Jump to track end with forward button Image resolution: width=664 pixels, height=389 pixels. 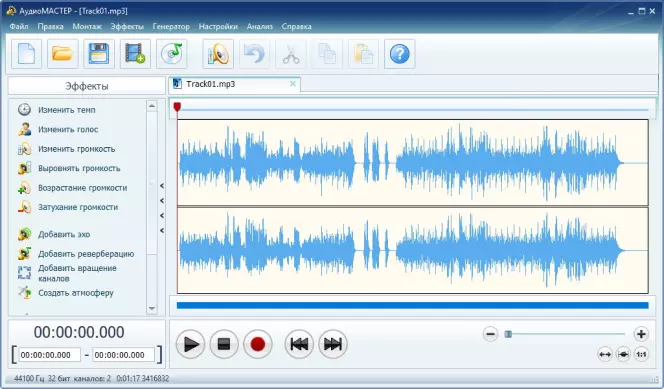tap(333, 344)
